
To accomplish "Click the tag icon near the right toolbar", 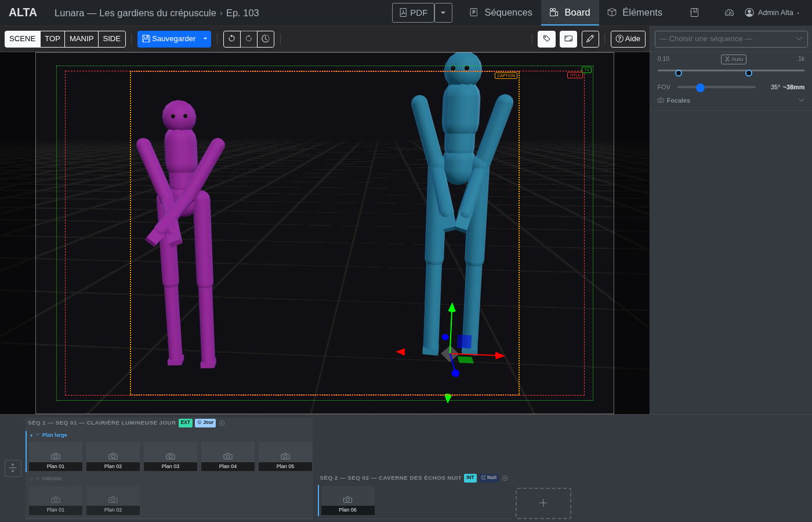I will [546, 39].
